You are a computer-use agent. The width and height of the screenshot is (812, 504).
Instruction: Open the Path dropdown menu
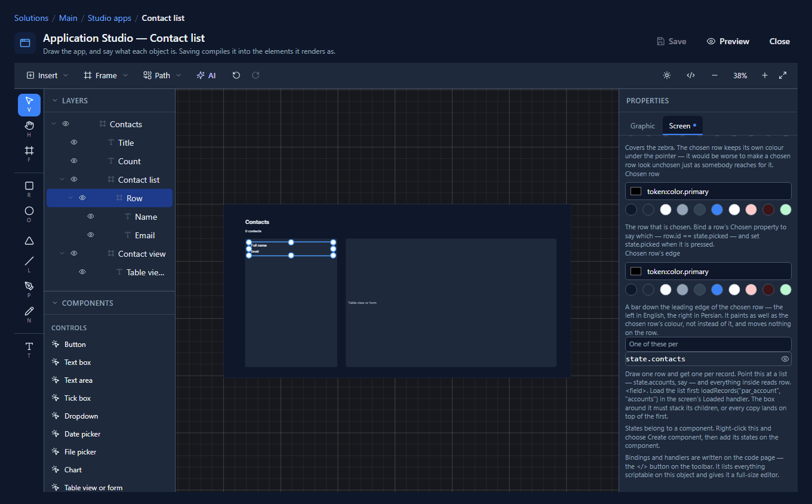(162, 75)
